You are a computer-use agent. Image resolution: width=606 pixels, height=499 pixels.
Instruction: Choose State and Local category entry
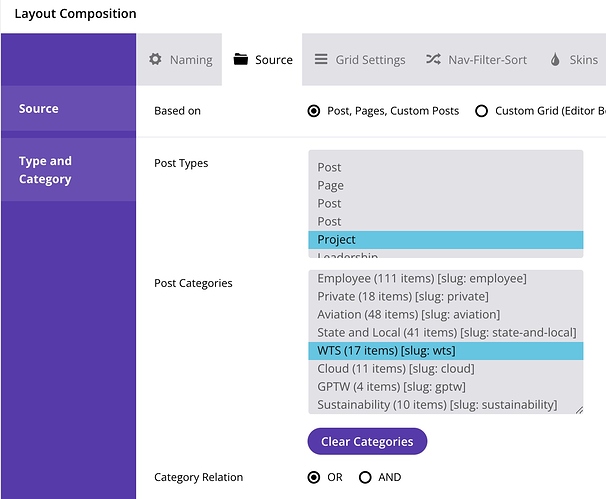point(446,333)
